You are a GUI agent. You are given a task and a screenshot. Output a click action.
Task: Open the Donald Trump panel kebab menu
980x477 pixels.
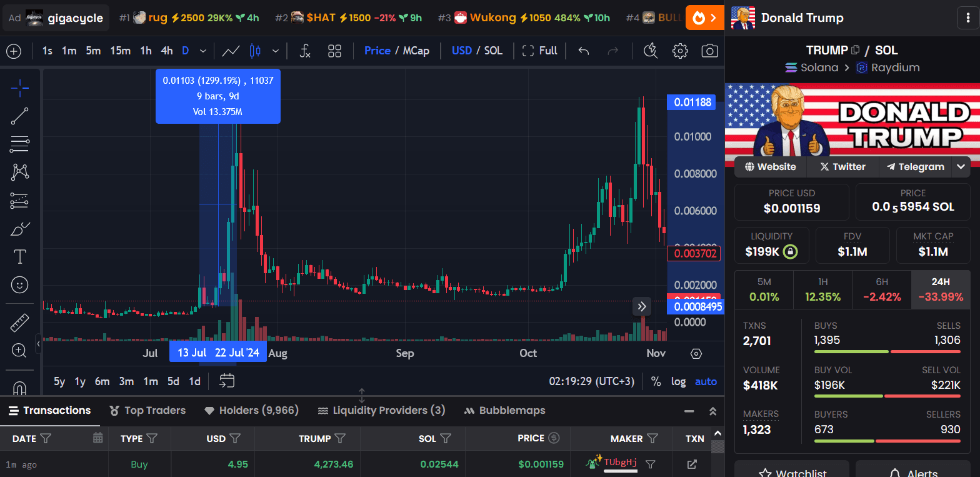pyautogui.click(x=968, y=18)
